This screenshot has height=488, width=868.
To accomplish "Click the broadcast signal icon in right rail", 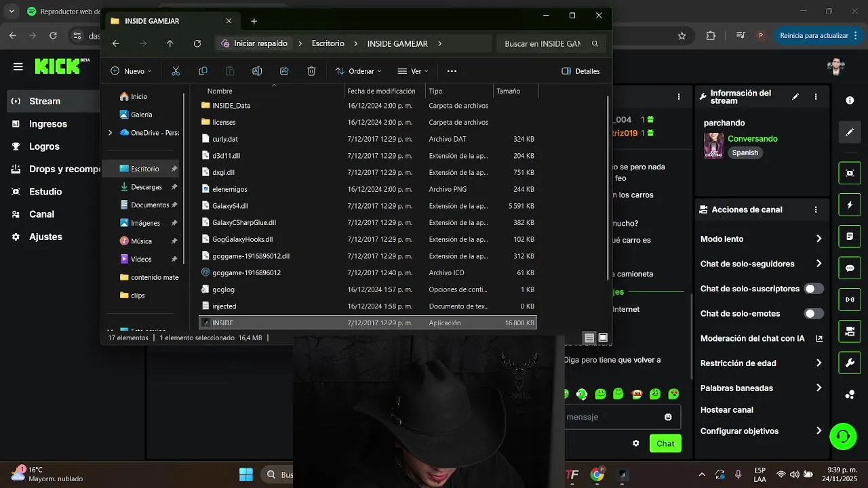I will pyautogui.click(x=850, y=300).
